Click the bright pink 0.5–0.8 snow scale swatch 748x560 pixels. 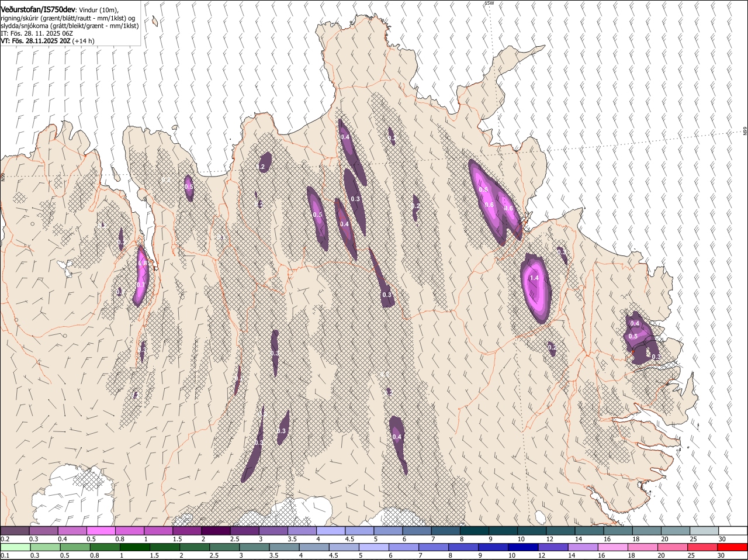coord(101,530)
